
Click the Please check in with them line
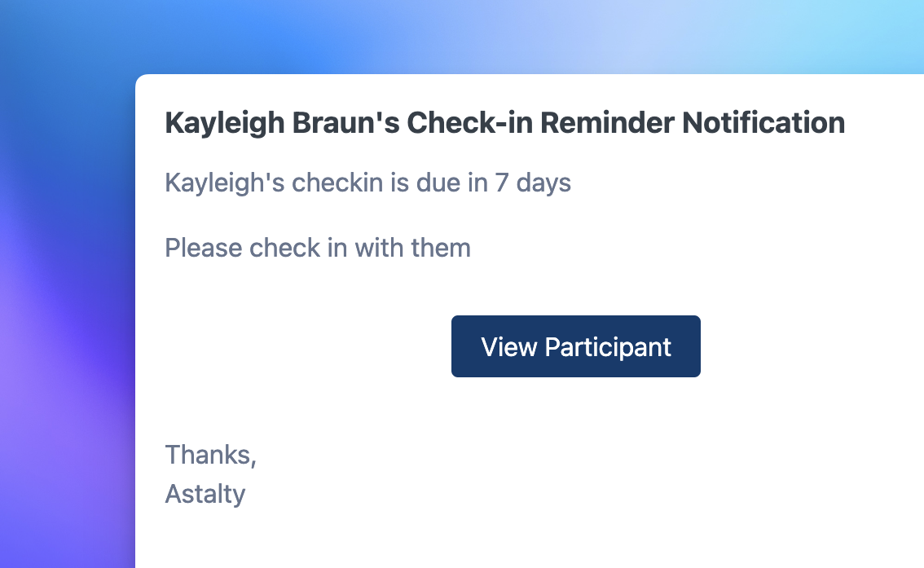[318, 247]
